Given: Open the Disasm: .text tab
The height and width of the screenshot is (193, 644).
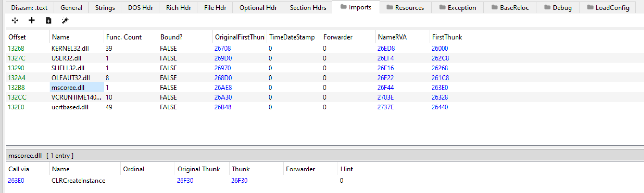Looking at the screenshot, I should point(29,8).
